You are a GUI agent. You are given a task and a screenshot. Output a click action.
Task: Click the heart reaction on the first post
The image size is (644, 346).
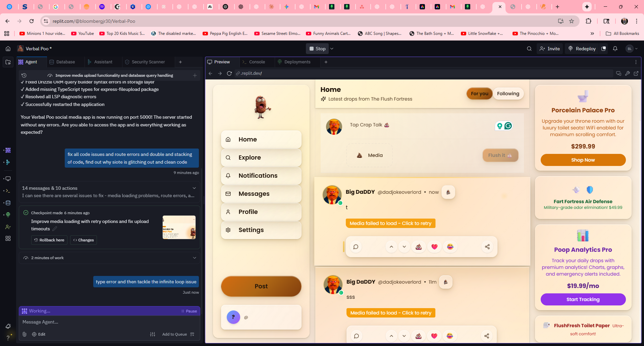(434, 247)
